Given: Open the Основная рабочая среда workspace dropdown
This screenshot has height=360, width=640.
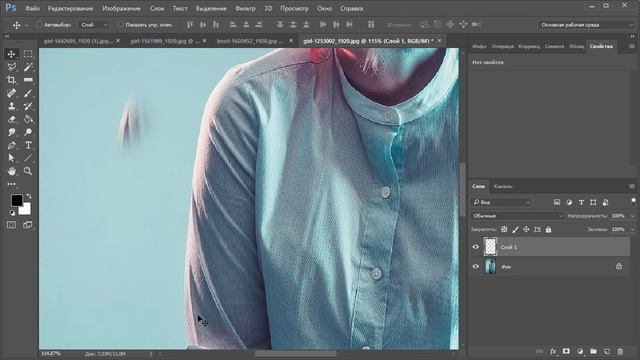Looking at the screenshot, I should (586, 25).
